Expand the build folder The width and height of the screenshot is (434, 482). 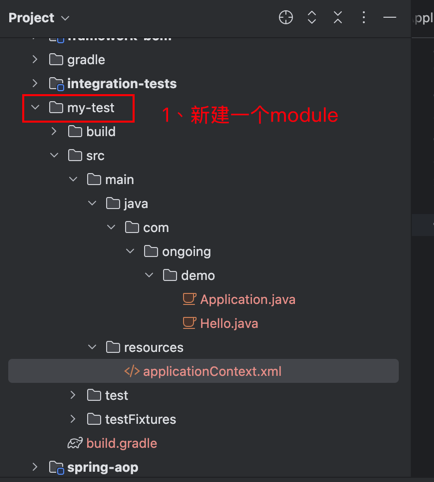click(54, 132)
